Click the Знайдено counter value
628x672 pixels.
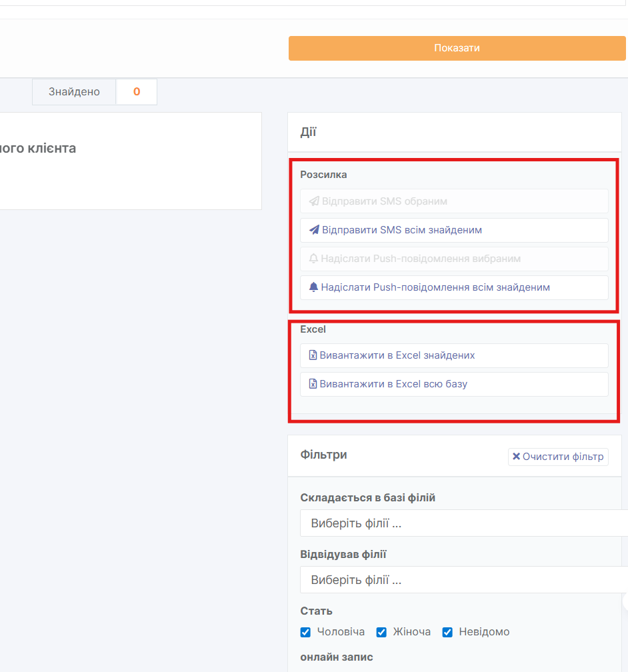(137, 92)
